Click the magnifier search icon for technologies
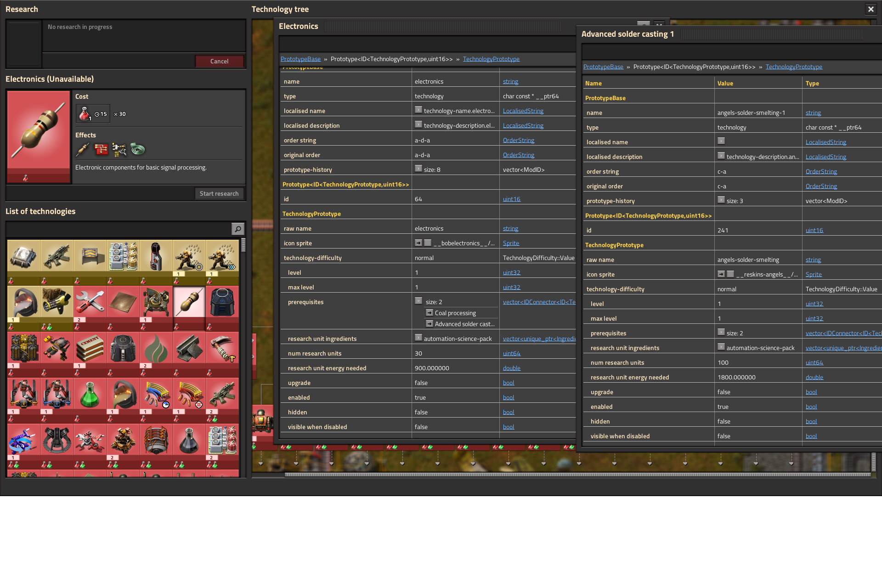882x588 pixels. [x=237, y=229]
